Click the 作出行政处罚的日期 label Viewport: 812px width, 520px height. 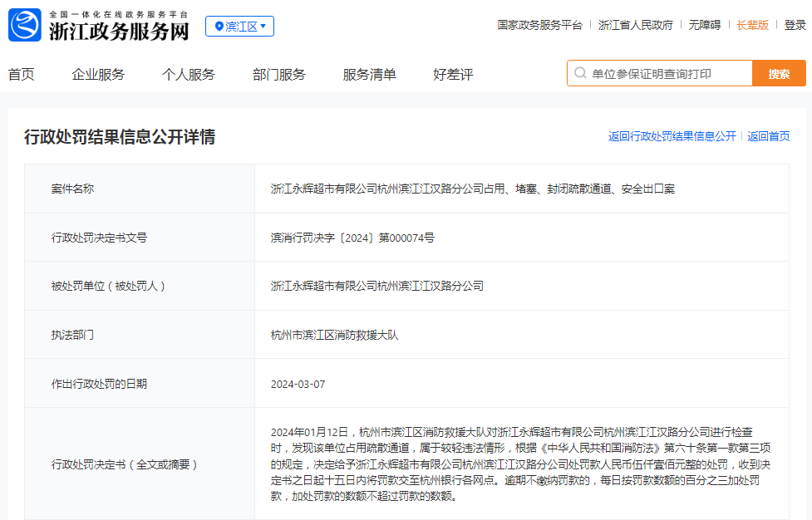click(x=99, y=384)
